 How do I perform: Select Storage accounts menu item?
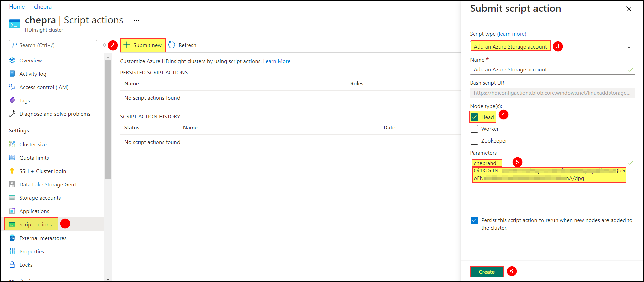tap(40, 198)
